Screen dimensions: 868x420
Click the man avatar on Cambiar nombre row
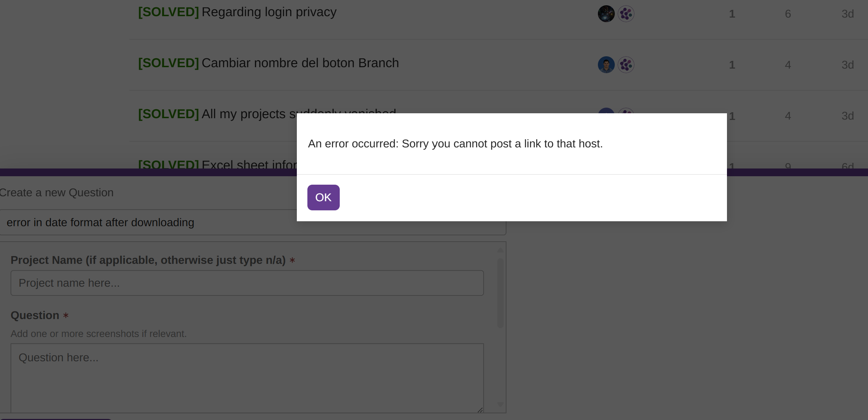(606, 65)
